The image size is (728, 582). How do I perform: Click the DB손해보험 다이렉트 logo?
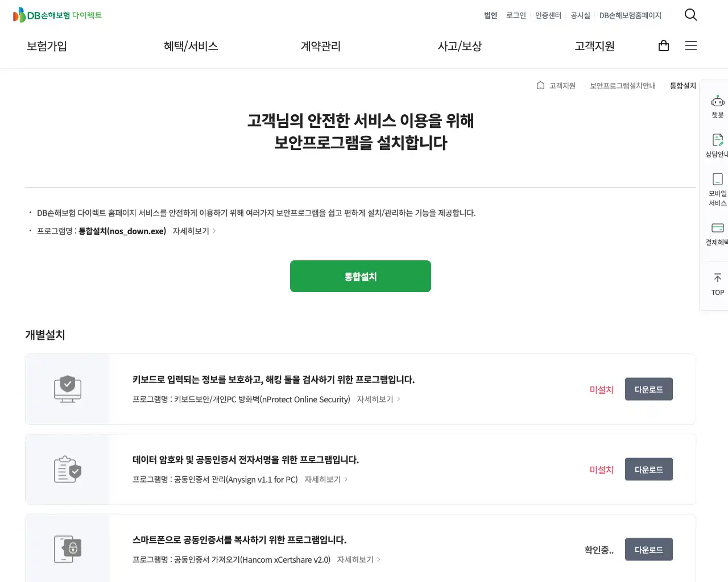[57, 15]
